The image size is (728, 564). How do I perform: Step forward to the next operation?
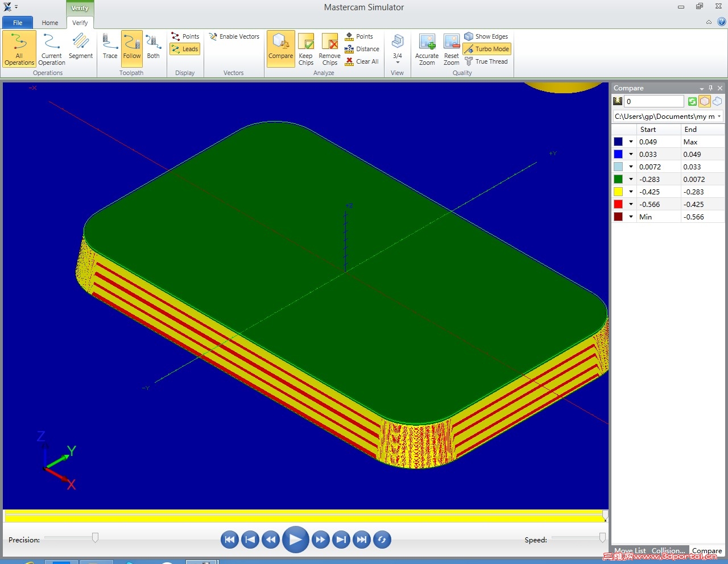tap(341, 540)
